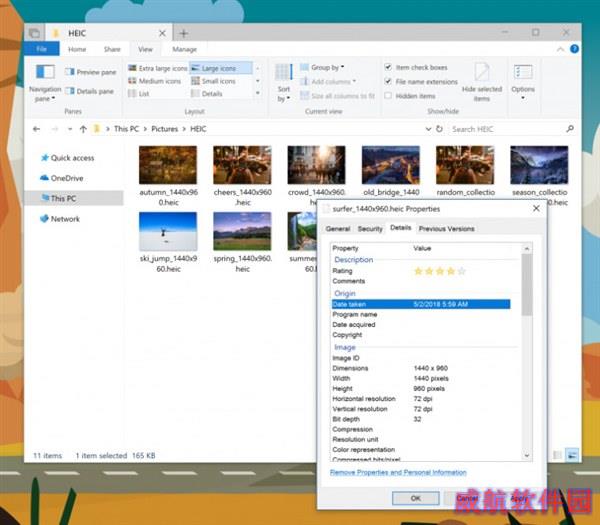Toggle the Preview pane

click(x=91, y=72)
